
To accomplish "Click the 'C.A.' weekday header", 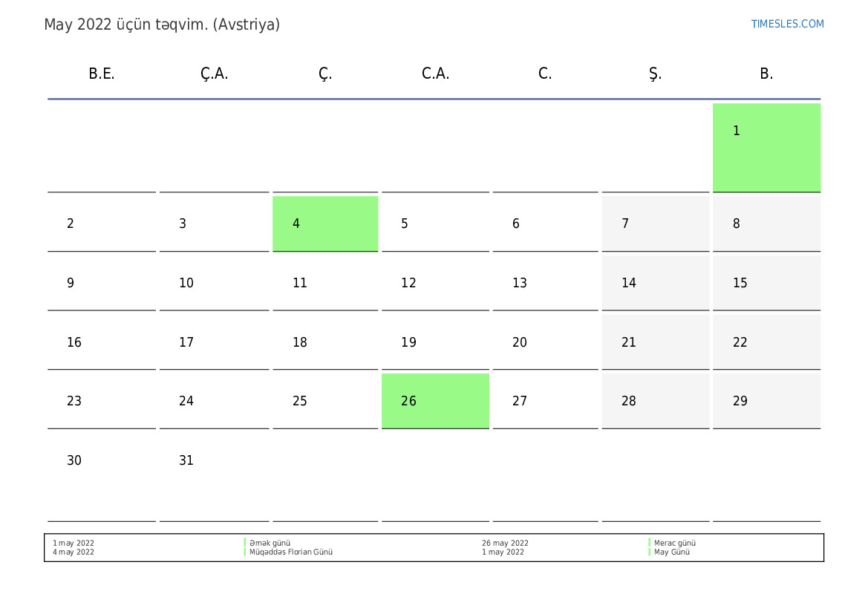I will point(435,74).
